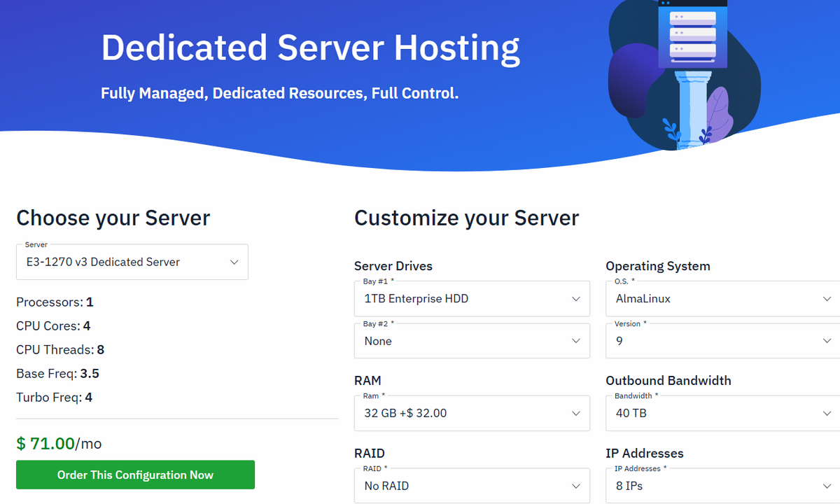Image resolution: width=840 pixels, height=504 pixels.
Task: Open the Ram size dropdown
Action: pyautogui.click(x=472, y=413)
